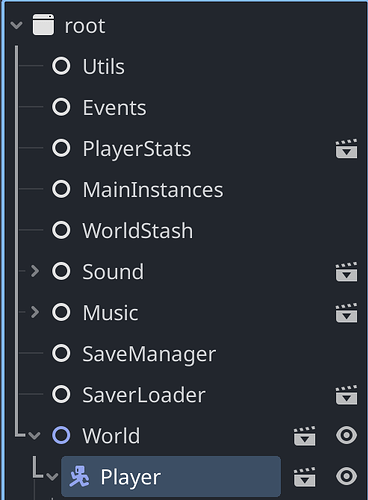Toggle visibility of World node

tap(346, 435)
